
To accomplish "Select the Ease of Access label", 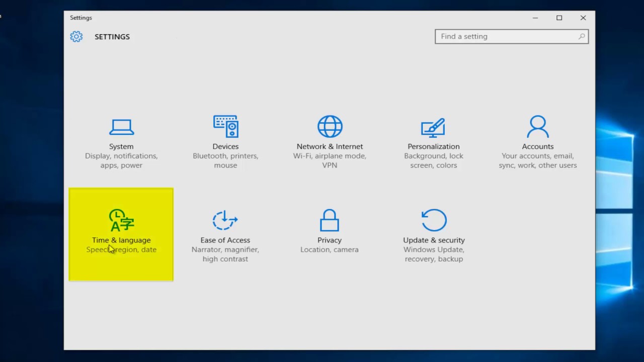I will tap(225, 240).
